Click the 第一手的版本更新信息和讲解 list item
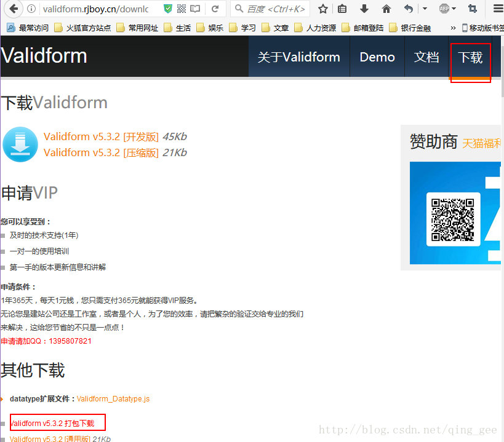This screenshot has width=504, height=442. [58, 267]
